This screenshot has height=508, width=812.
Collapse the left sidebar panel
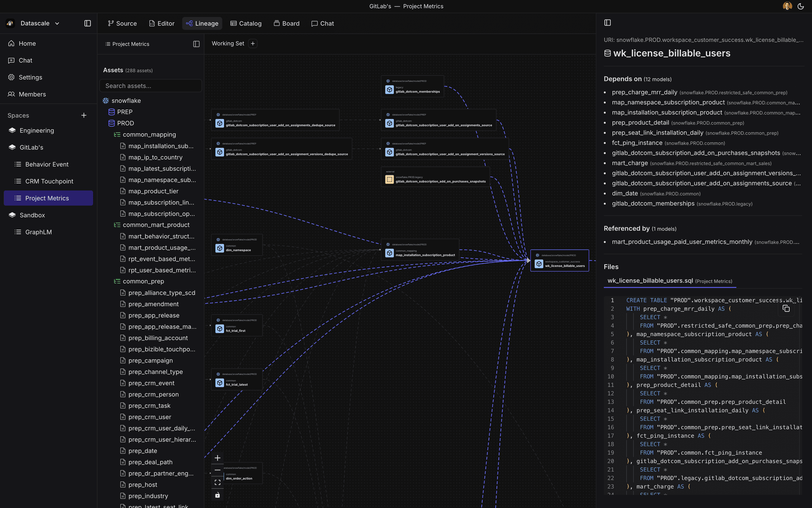[x=87, y=23]
